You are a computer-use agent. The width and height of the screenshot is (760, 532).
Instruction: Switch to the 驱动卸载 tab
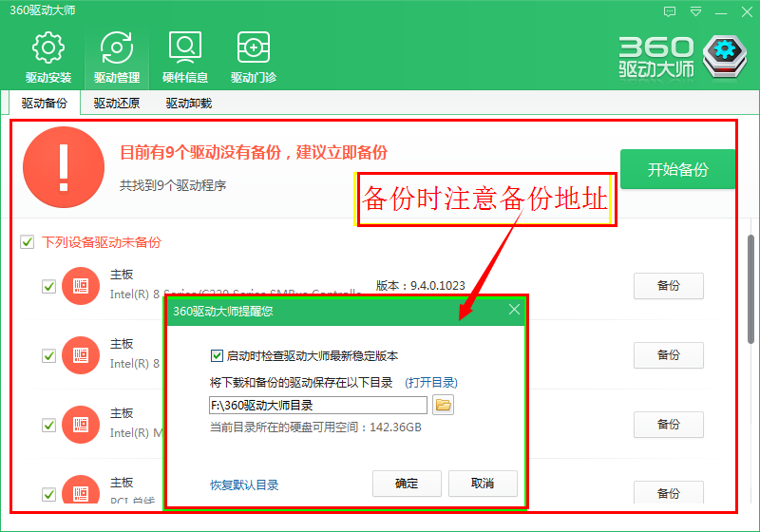188,104
